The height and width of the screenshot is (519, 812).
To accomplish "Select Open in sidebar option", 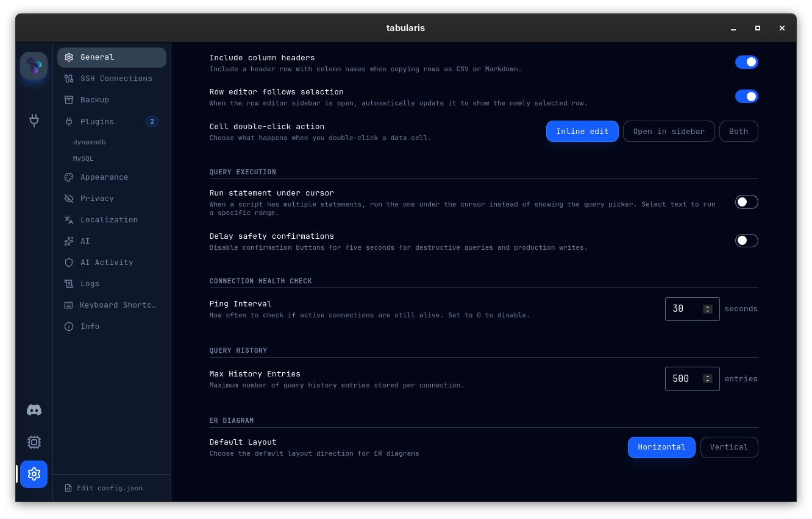I will (669, 132).
